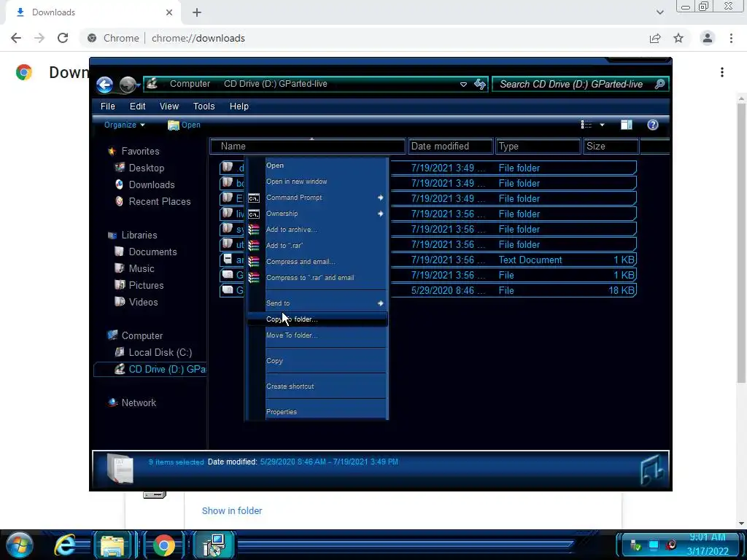Expand Command Prompt submenu
The width and height of the screenshot is (747, 560).
pos(317,198)
